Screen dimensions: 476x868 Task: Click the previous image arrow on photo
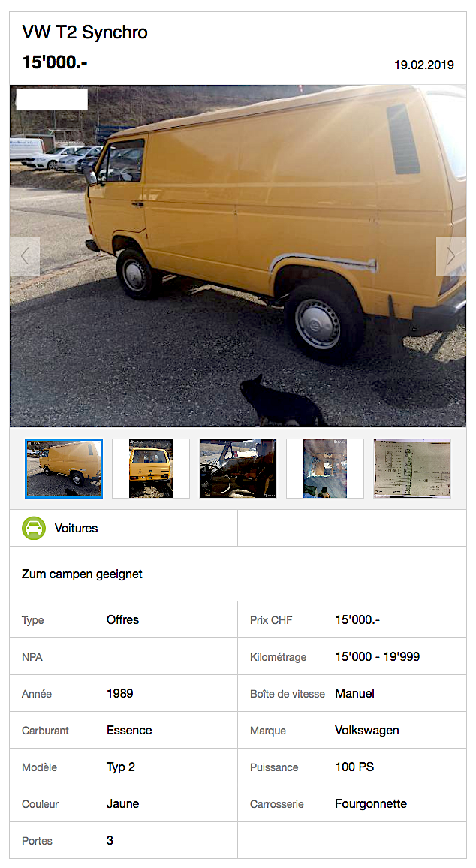25,256
